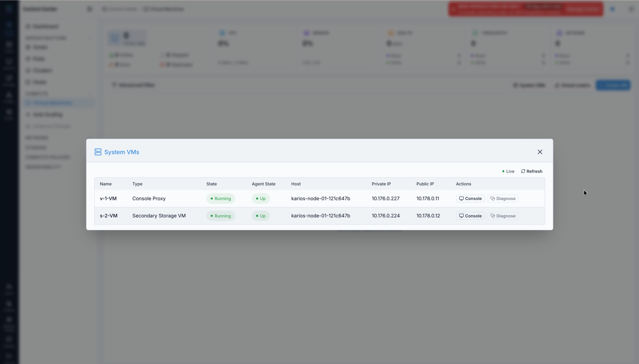Click the monitor icon in s-2-VM Console button
Viewport: 639px width, 364px height.
click(x=461, y=216)
